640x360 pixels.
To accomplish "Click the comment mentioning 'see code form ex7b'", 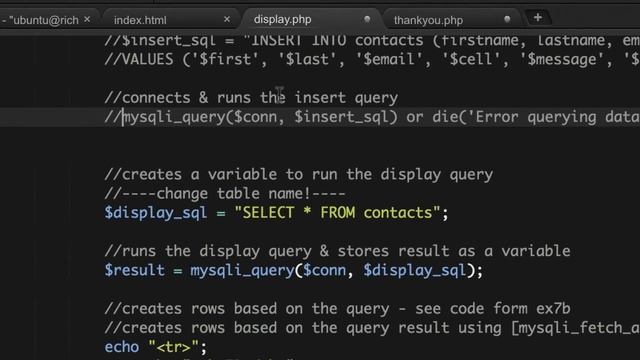I will click(337, 309).
